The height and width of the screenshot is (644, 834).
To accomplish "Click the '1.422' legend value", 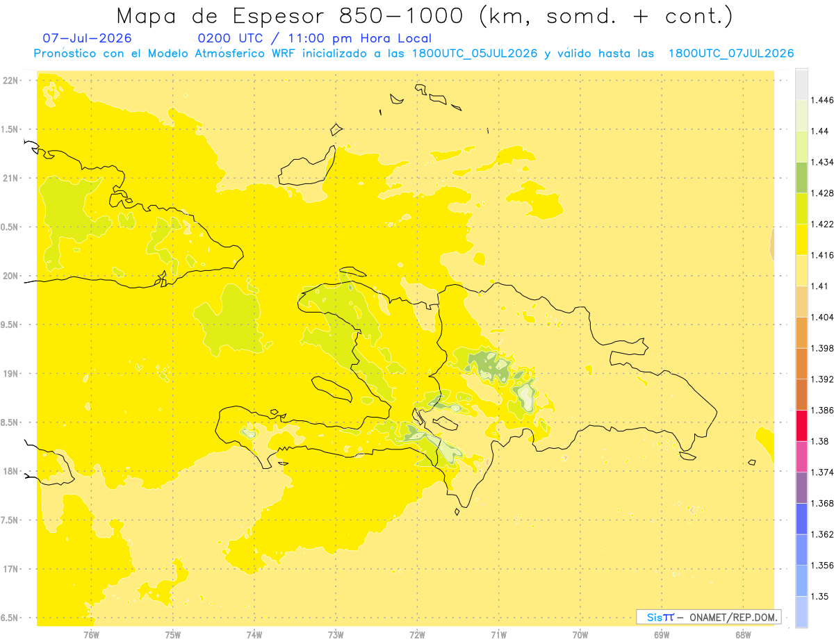I will point(821,224).
